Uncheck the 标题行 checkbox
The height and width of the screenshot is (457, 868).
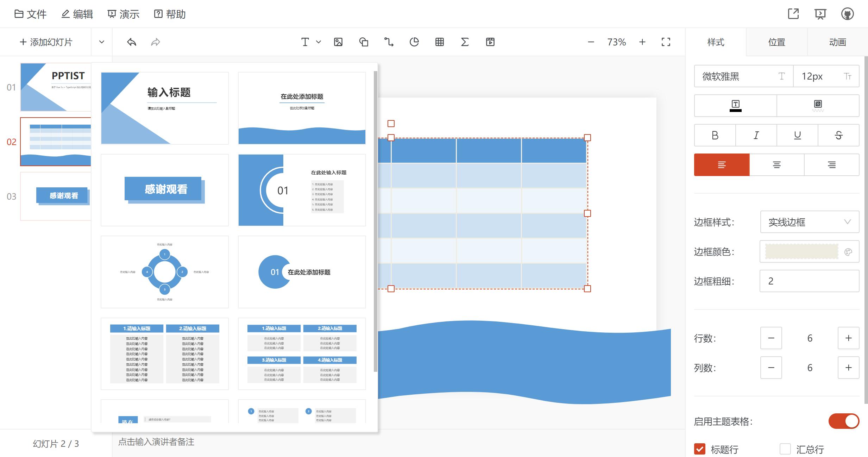click(x=700, y=449)
